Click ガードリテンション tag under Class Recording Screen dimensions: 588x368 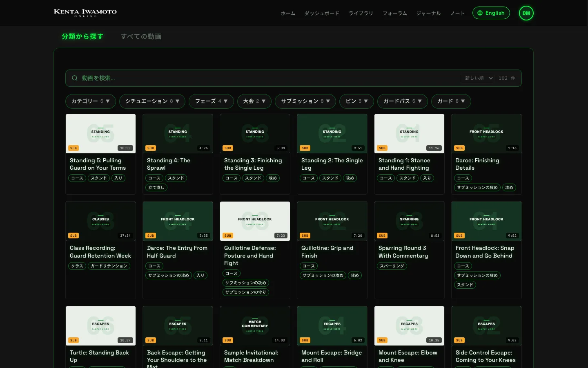point(109,266)
